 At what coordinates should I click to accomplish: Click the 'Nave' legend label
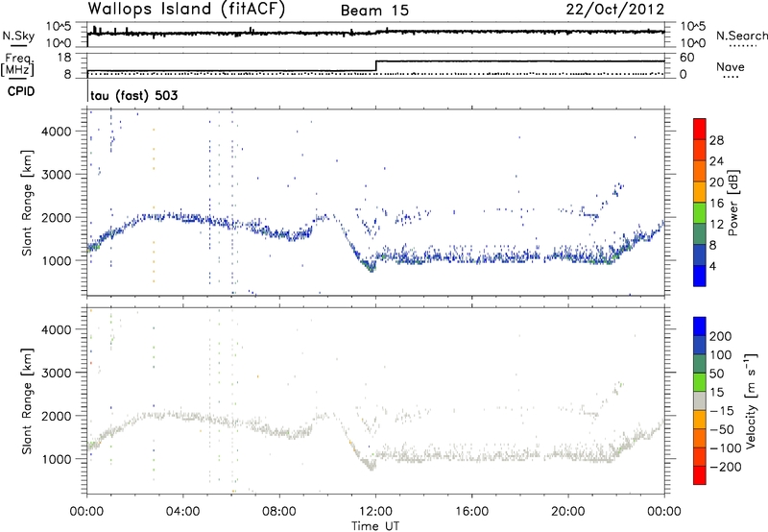[x=731, y=66]
